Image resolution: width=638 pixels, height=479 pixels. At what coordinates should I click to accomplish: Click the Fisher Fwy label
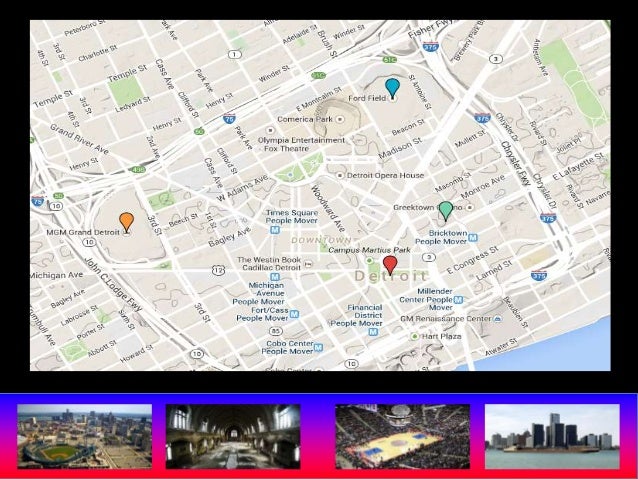[429, 28]
